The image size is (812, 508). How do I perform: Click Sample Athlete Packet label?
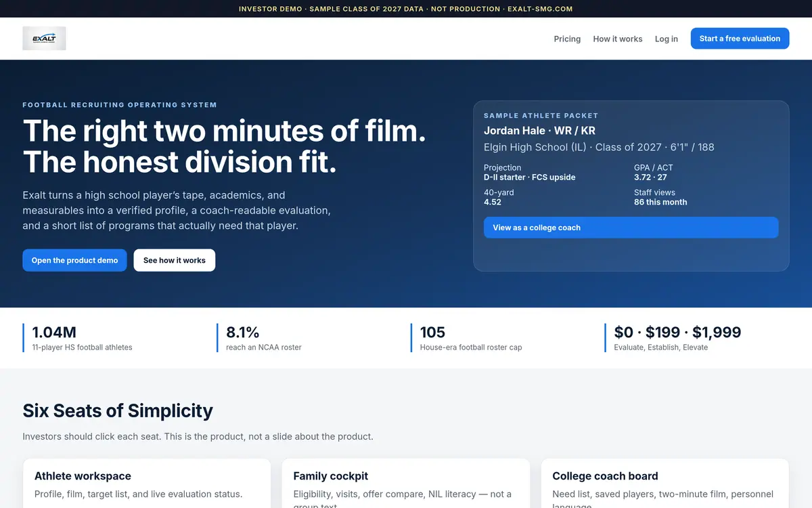point(541,116)
